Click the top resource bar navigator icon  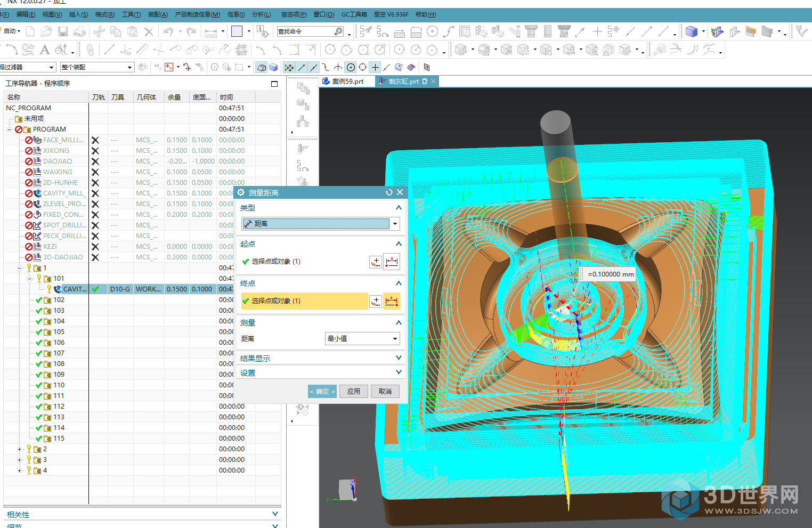[303, 88]
